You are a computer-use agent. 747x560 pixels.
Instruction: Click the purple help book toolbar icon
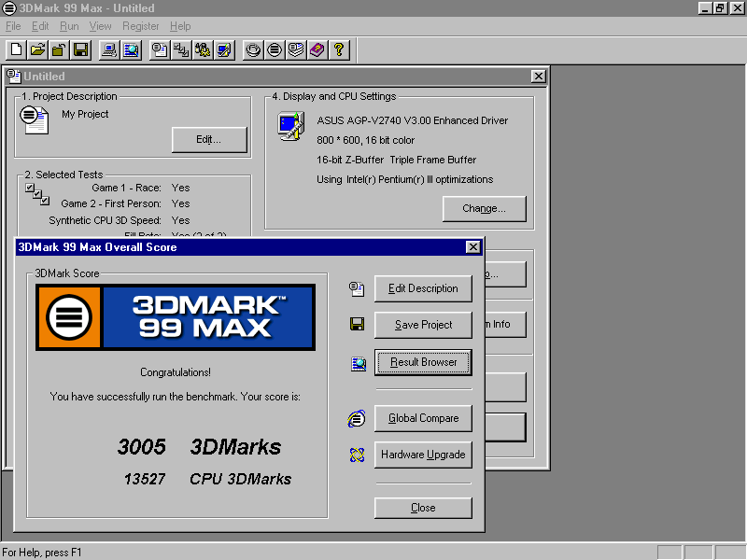click(317, 50)
